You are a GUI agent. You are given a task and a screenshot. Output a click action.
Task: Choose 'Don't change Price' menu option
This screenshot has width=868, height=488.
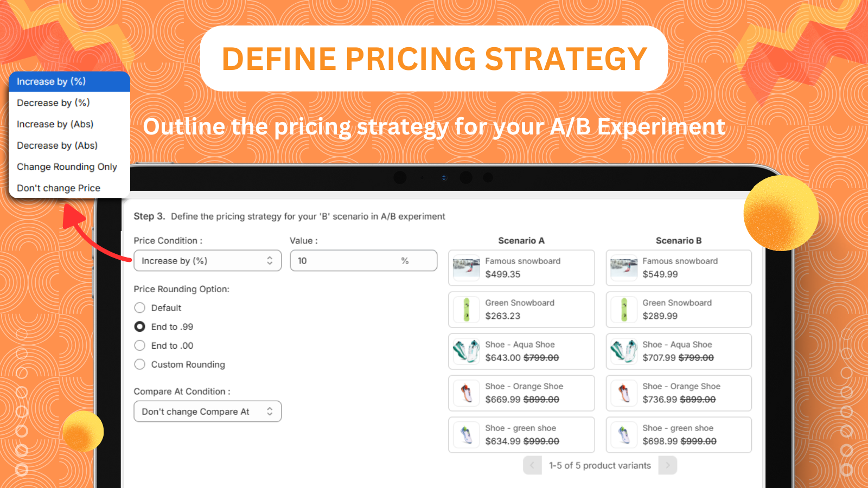click(58, 188)
